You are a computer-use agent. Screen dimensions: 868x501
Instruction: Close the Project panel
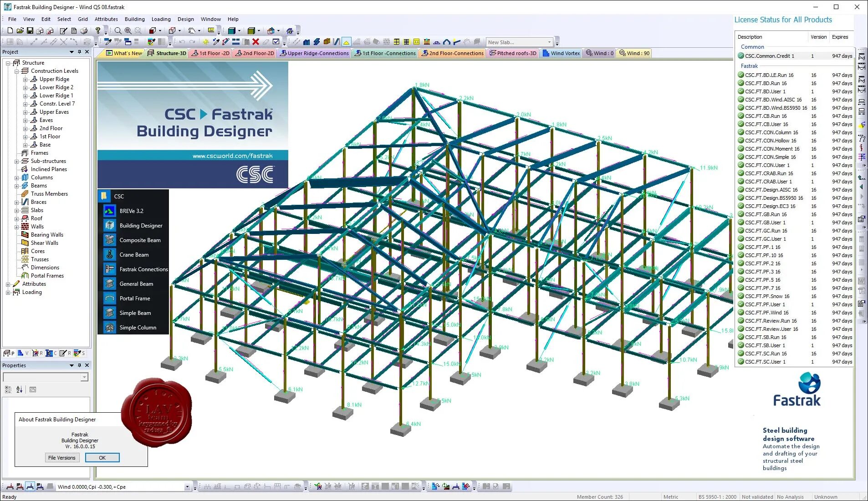pyautogui.click(x=87, y=52)
